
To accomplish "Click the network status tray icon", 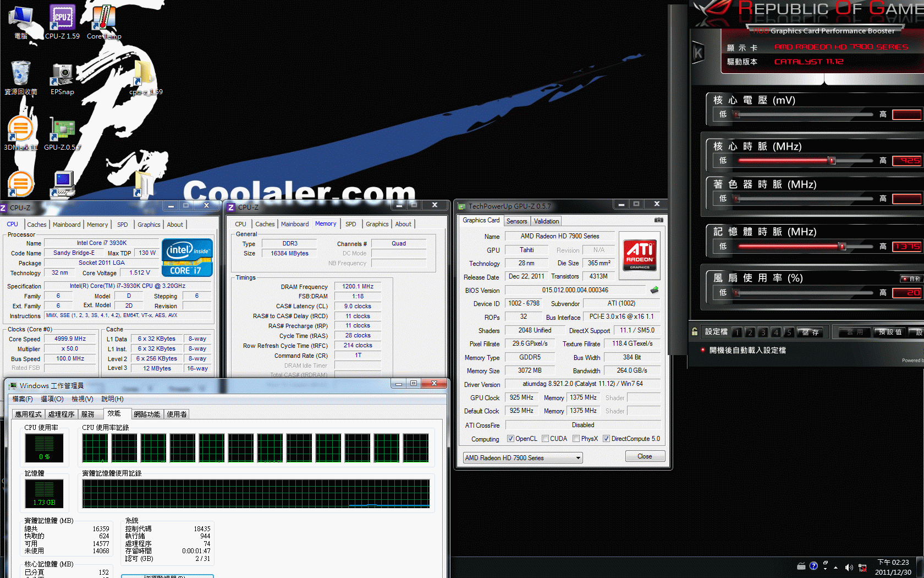I will pyautogui.click(x=862, y=568).
